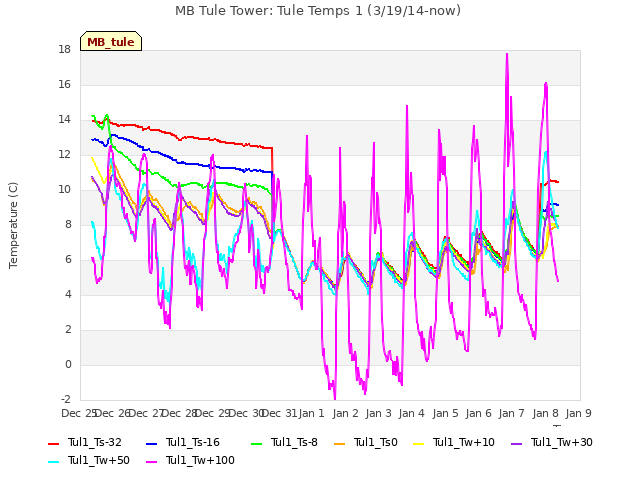This screenshot has height=480, width=640.
Task: Click the MB_tule label box
Action: point(111,41)
